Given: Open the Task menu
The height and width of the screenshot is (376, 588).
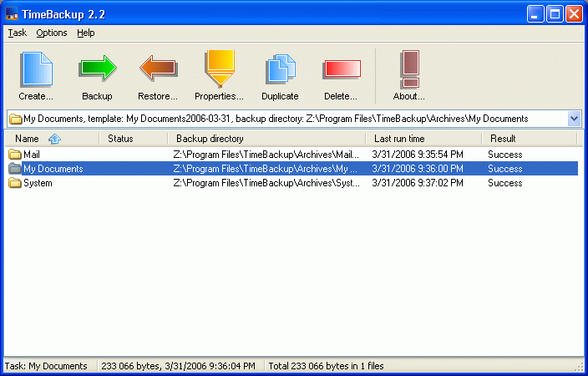Looking at the screenshot, I should click(x=18, y=33).
